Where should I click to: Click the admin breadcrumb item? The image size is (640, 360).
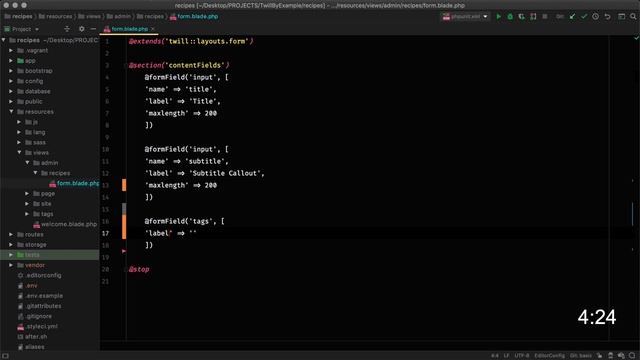pyautogui.click(x=119, y=16)
